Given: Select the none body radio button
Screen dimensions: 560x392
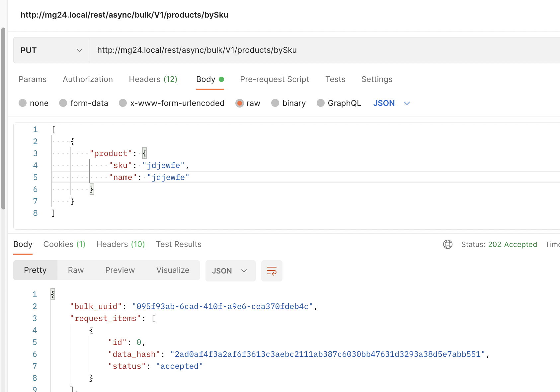Looking at the screenshot, I should pos(23,103).
